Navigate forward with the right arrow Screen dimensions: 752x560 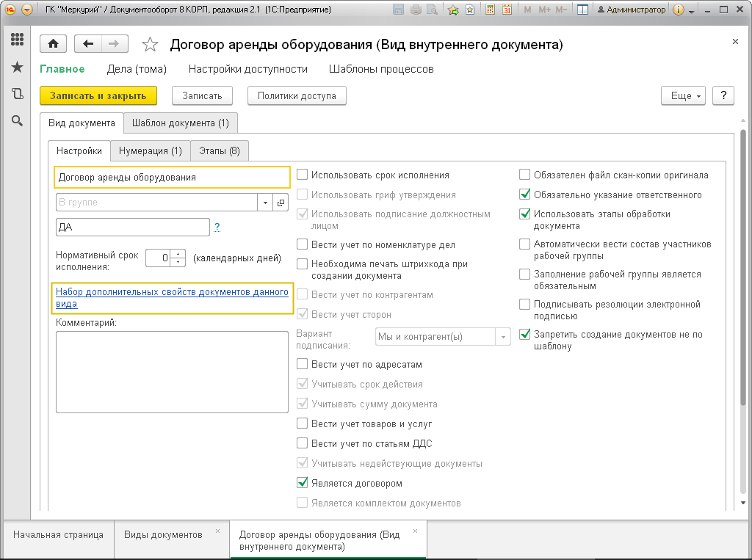[114, 44]
